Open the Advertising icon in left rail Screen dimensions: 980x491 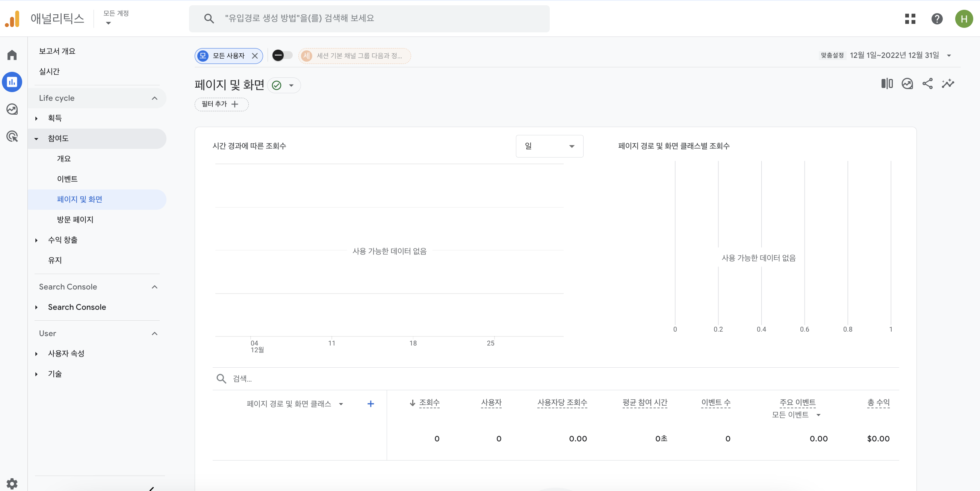[x=12, y=136]
